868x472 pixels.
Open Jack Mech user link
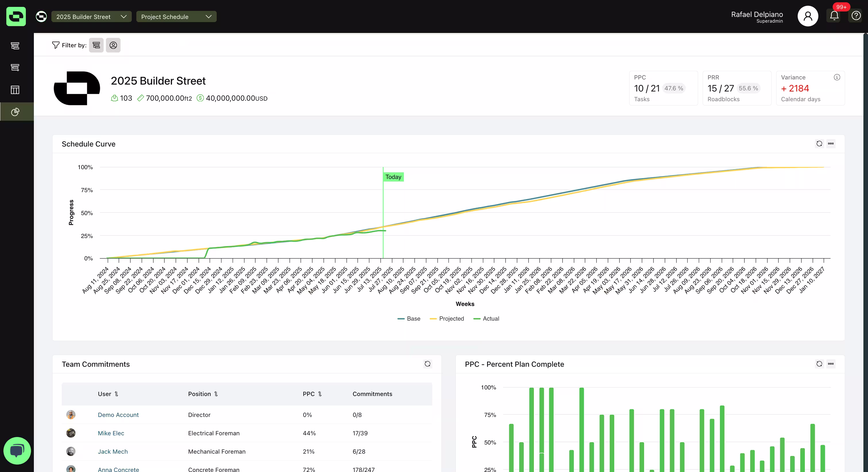[x=113, y=451]
